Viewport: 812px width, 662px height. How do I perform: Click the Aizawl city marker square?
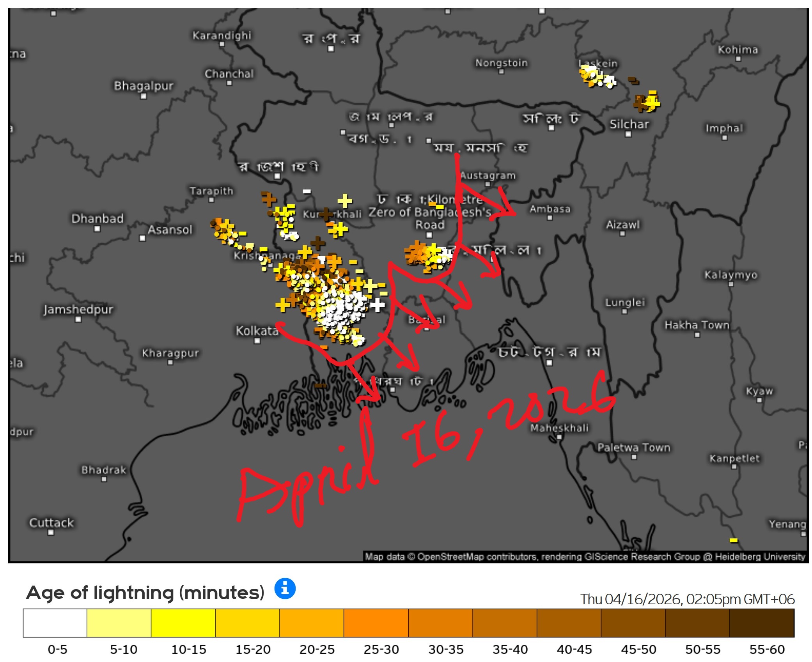tap(622, 234)
